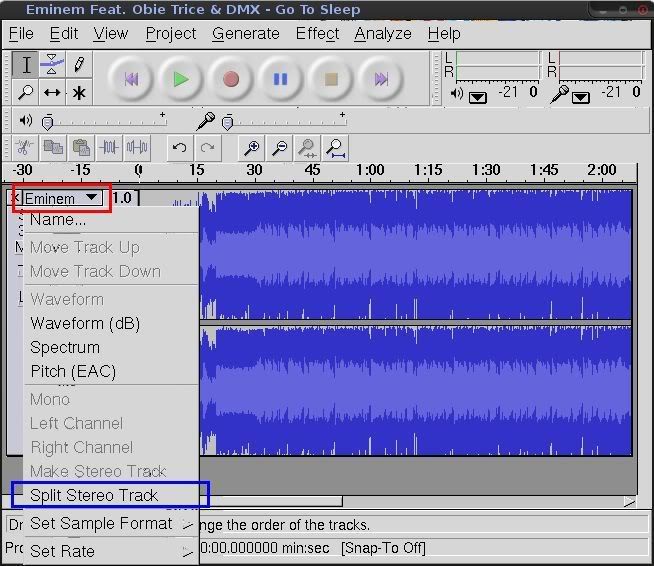This screenshot has height=566, width=654.
Task: Start recording with the Record button
Action: [231, 79]
